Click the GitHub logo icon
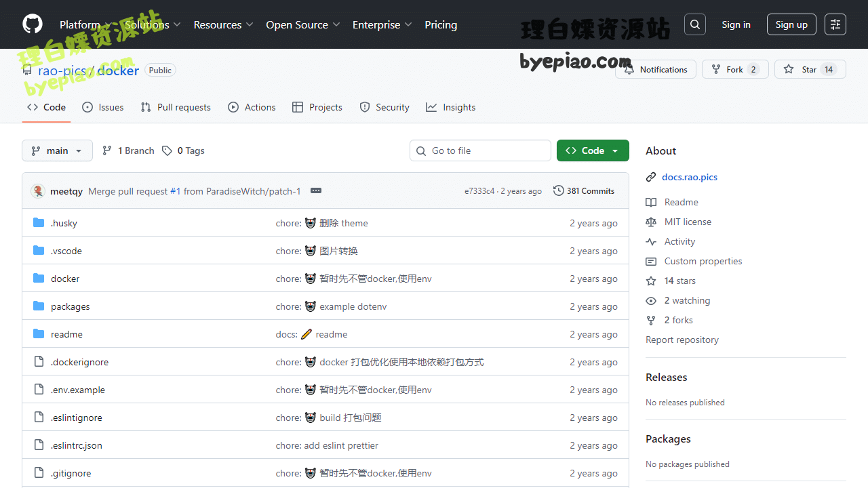Image resolution: width=868 pixels, height=488 pixels. point(33,24)
